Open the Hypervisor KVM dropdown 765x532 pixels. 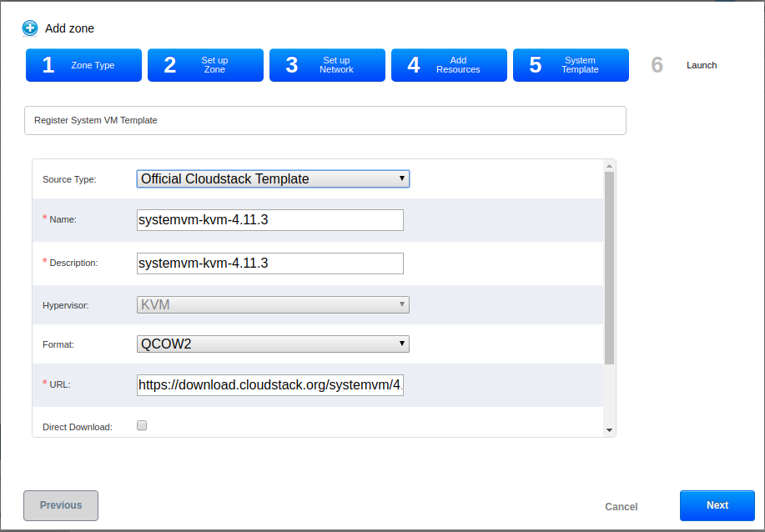[x=273, y=304]
